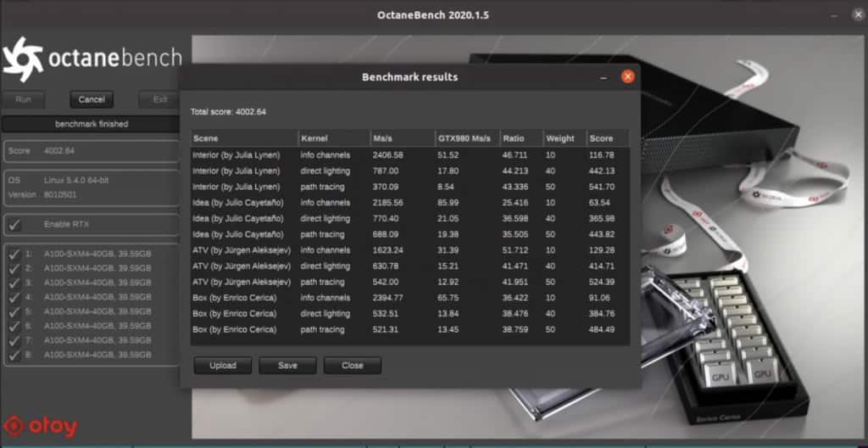Select Box direct lighting row
868x448 pixels.
coord(410,313)
